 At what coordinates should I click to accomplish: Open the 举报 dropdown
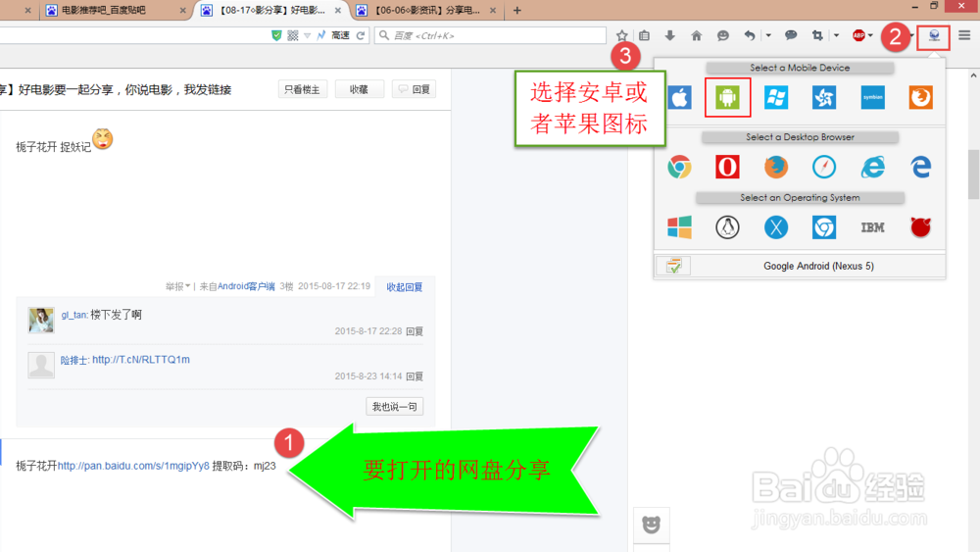click(x=177, y=286)
